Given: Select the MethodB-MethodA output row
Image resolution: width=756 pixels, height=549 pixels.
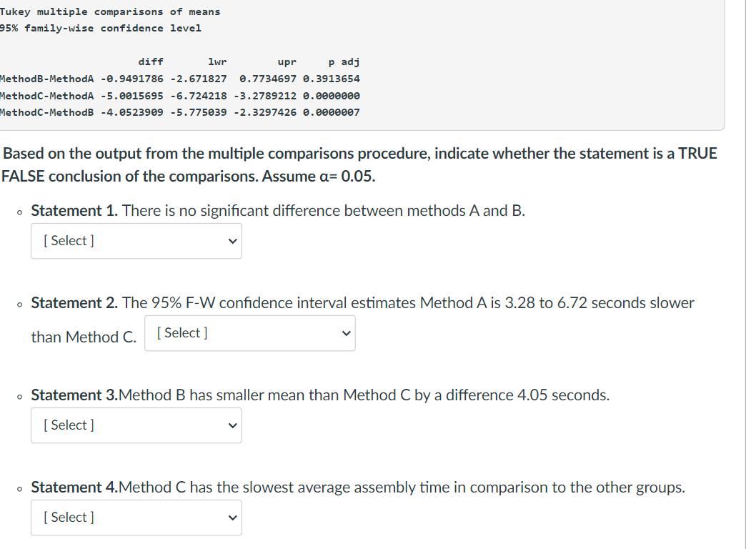Looking at the screenshot, I should coord(180,79).
